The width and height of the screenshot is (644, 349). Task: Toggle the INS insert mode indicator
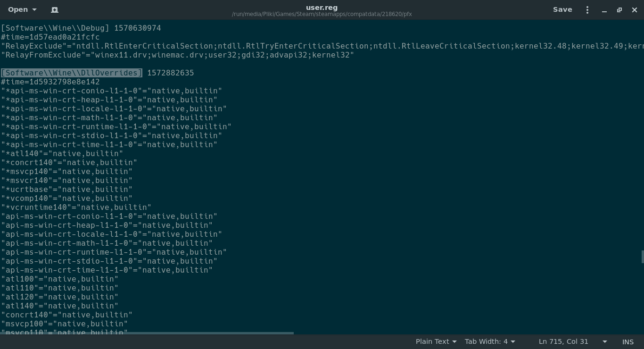pyautogui.click(x=627, y=341)
